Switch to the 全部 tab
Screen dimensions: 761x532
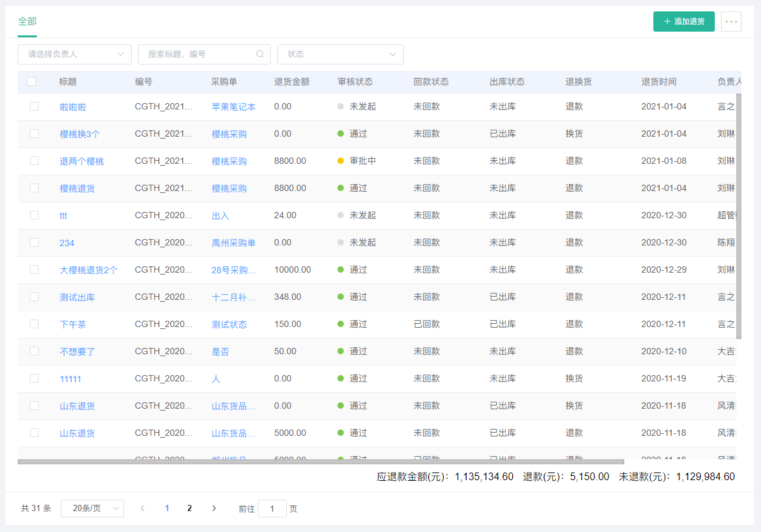click(27, 22)
